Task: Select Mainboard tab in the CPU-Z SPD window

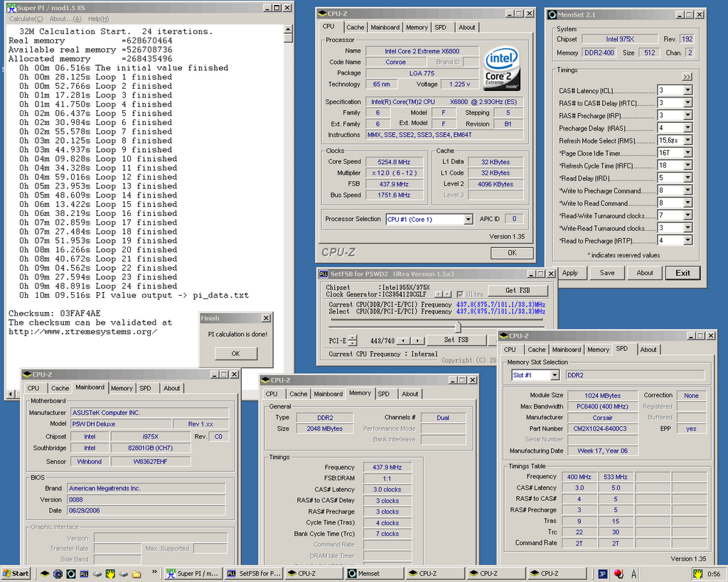Action: coord(567,350)
